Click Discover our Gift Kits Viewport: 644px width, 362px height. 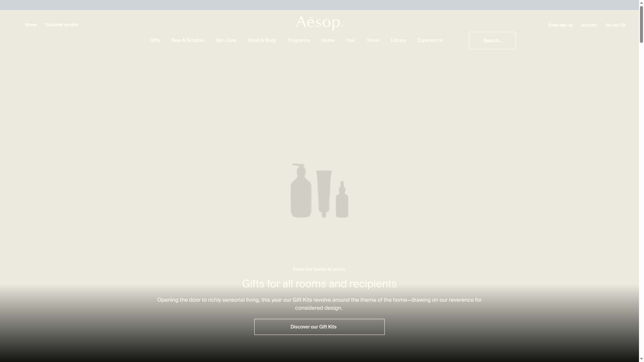319,326
